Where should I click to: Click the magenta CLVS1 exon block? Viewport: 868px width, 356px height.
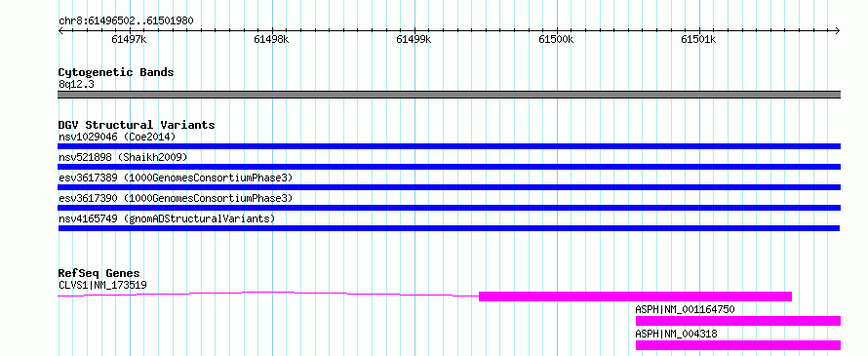(x=636, y=297)
